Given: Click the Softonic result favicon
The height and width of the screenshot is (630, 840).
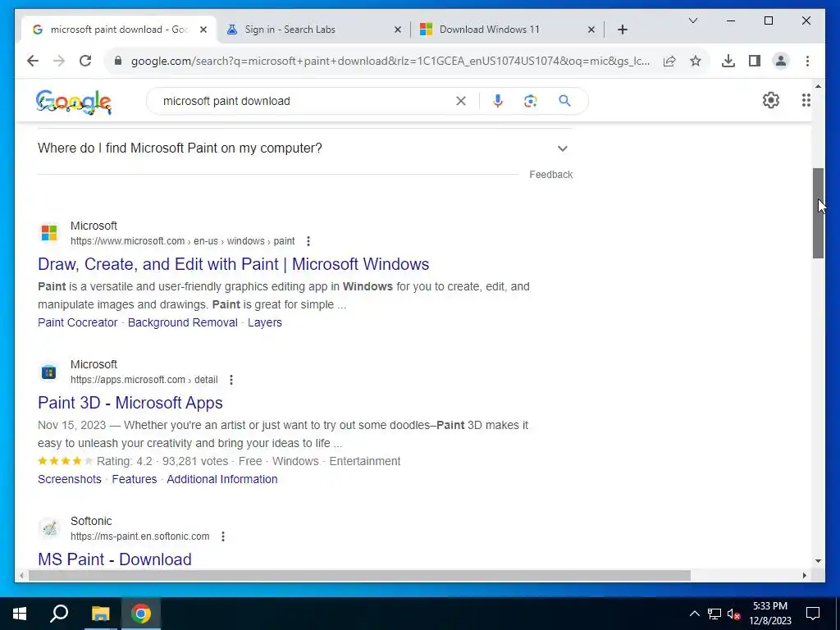Looking at the screenshot, I should pos(48,528).
